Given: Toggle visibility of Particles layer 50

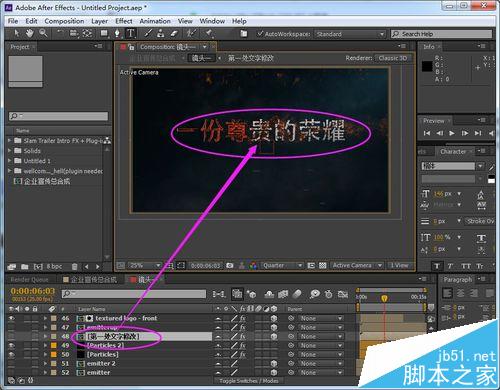Looking at the screenshot, I should tap(12, 355).
